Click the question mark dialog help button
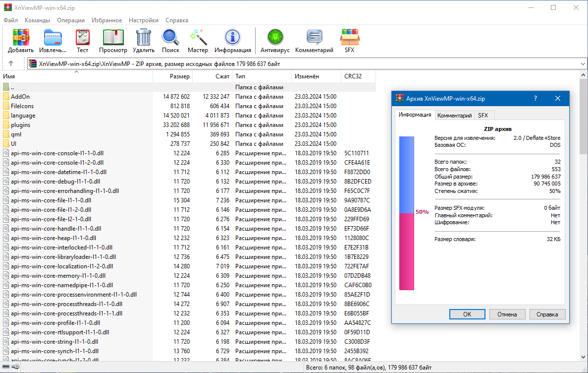Viewport: 588px width, 373px height. tap(535, 98)
